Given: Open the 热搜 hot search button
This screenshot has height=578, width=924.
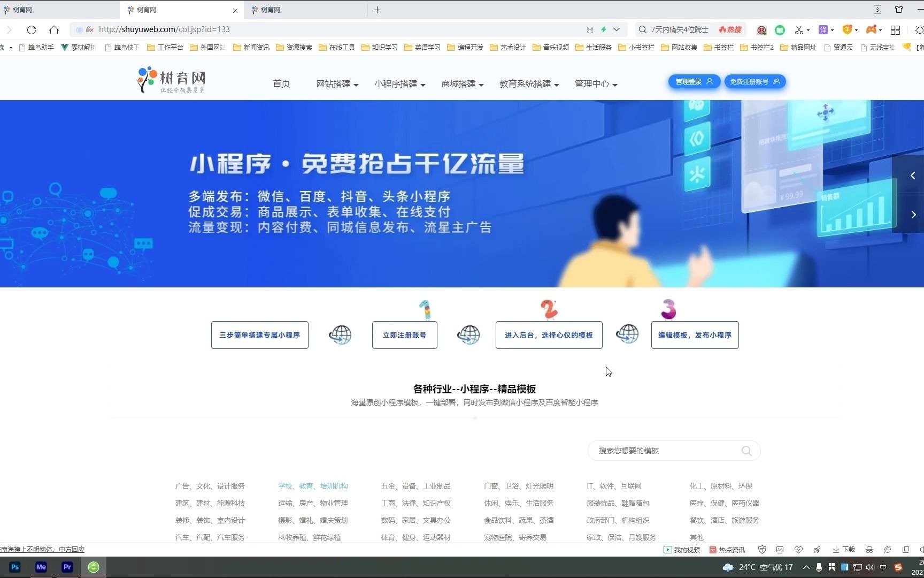Looking at the screenshot, I should pos(730,29).
